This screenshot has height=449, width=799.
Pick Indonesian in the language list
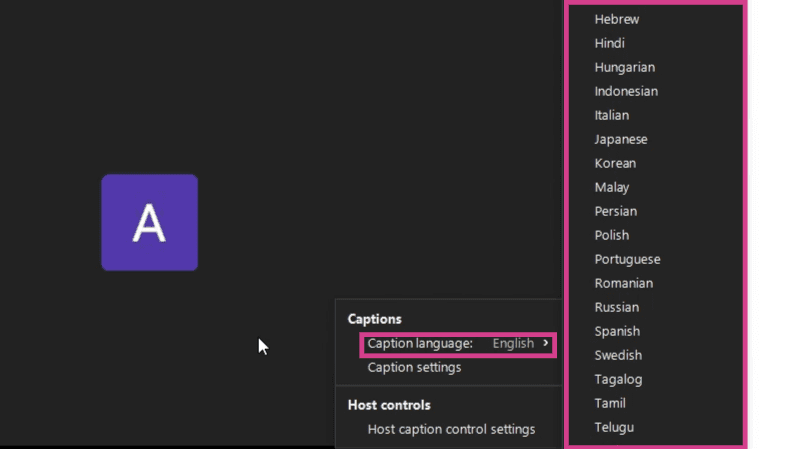click(x=626, y=91)
